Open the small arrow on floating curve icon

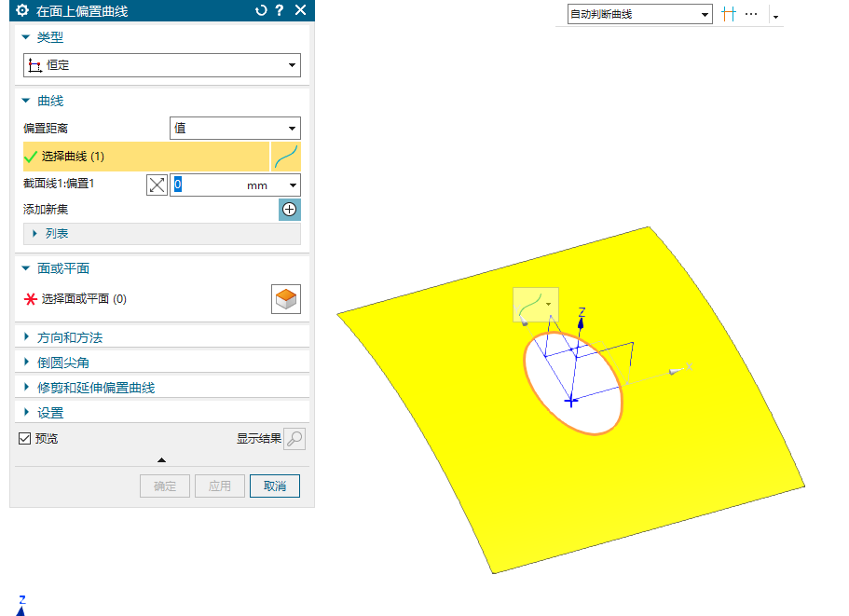click(x=549, y=304)
